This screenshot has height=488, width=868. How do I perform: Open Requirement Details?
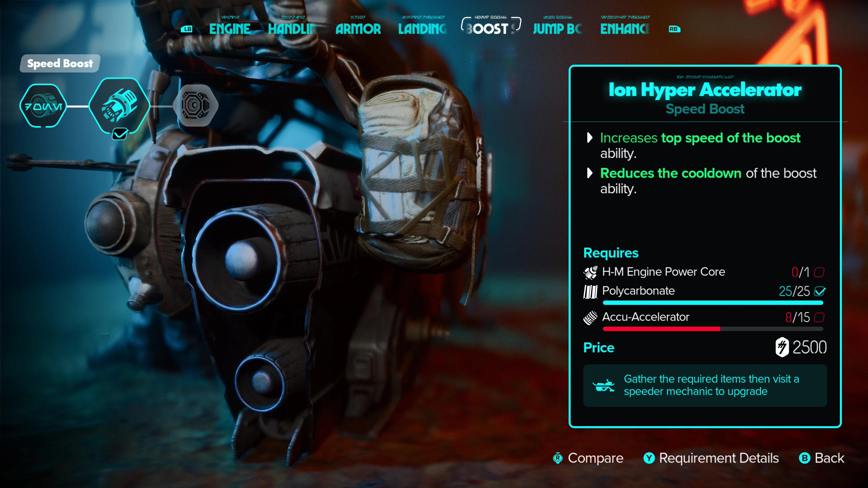tap(711, 458)
